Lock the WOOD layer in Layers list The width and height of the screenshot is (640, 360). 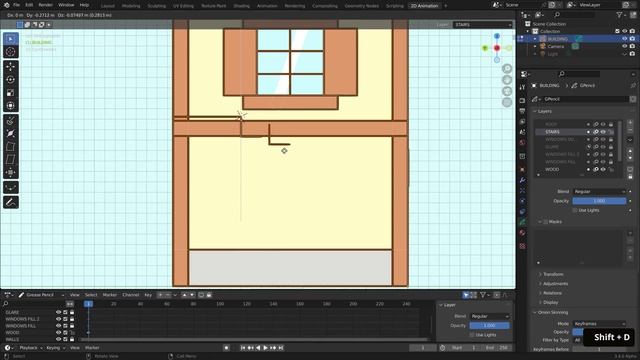(611, 169)
